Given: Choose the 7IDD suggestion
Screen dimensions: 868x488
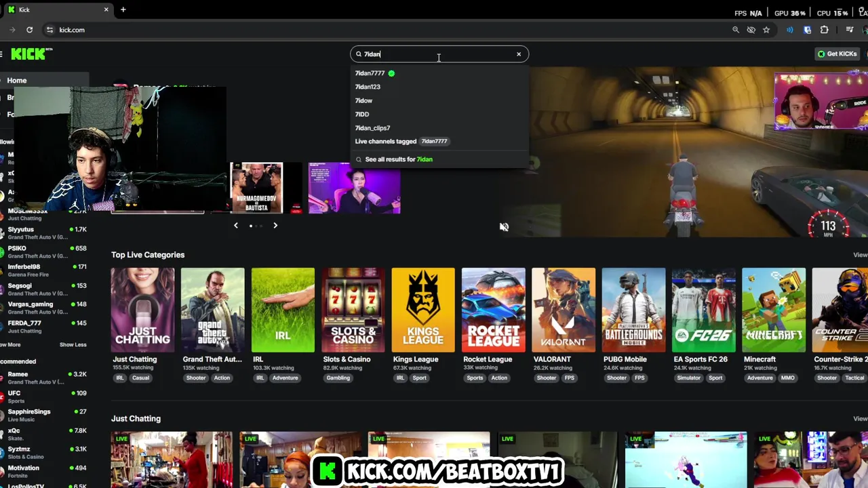Looking at the screenshot, I should point(439,114).
